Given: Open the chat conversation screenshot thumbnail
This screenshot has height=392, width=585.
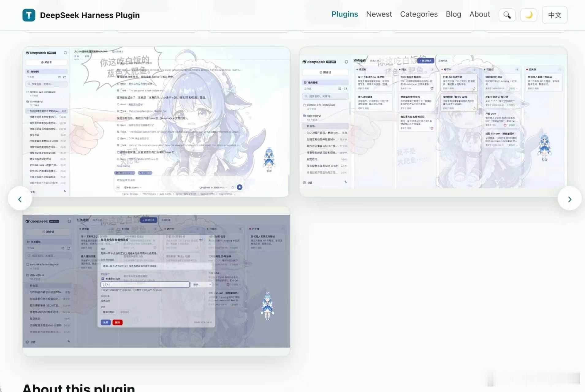Looking at the screenshot, I should point(156,122).
